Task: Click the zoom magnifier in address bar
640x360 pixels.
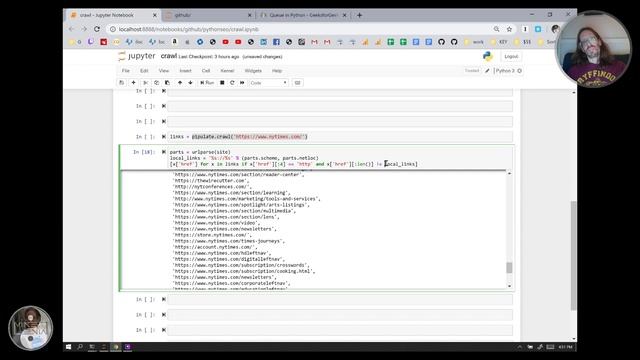Action: pos(496,29)
